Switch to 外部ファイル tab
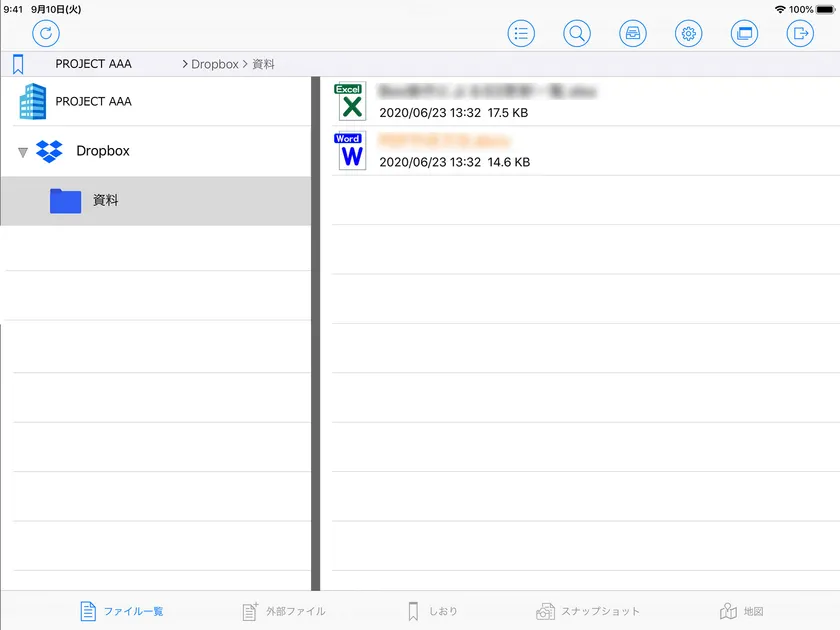 [283, 611]
